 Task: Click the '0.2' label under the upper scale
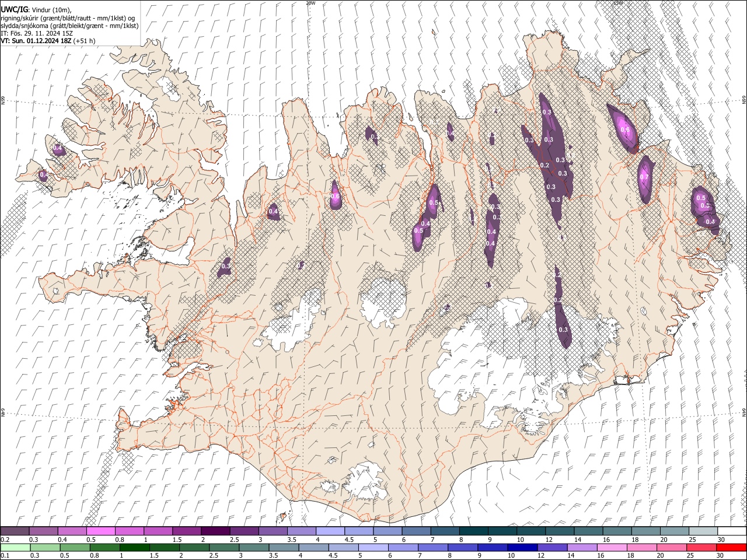pos(5,540)
